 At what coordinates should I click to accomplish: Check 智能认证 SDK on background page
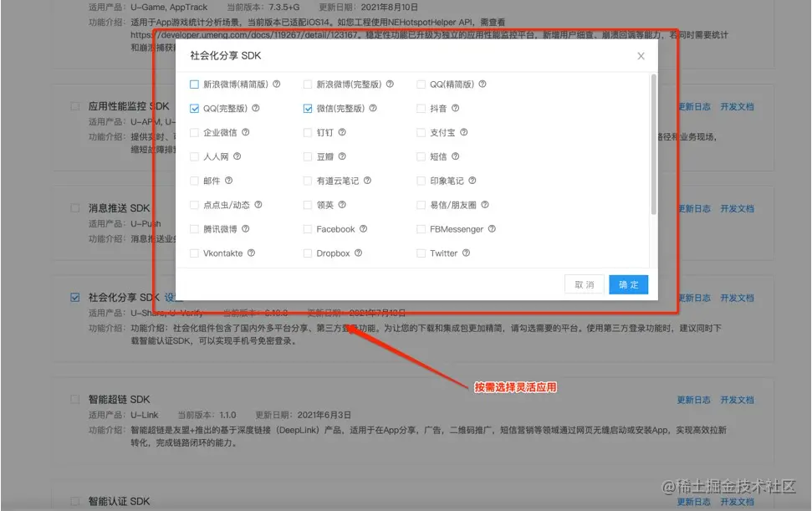[75, 501]
